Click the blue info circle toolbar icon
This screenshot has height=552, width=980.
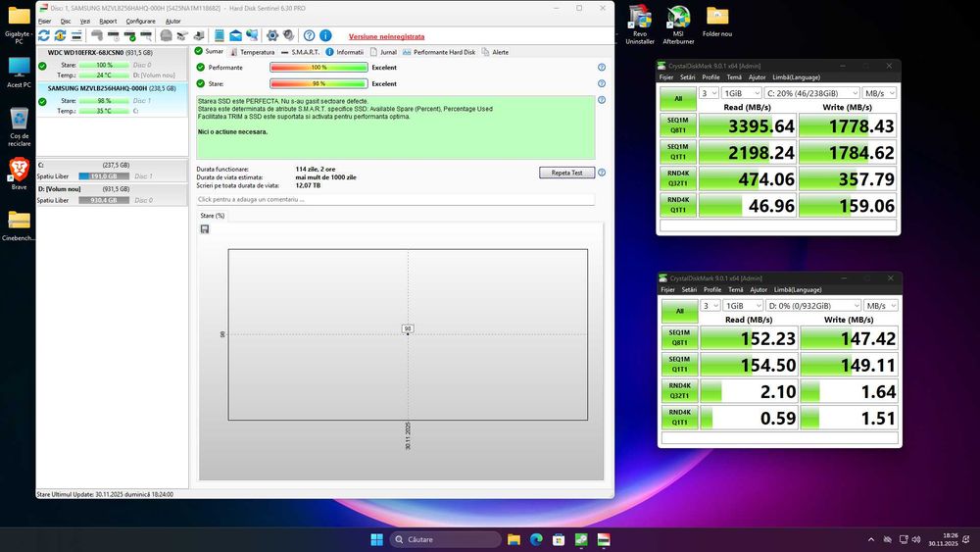[x=325, y=35]
